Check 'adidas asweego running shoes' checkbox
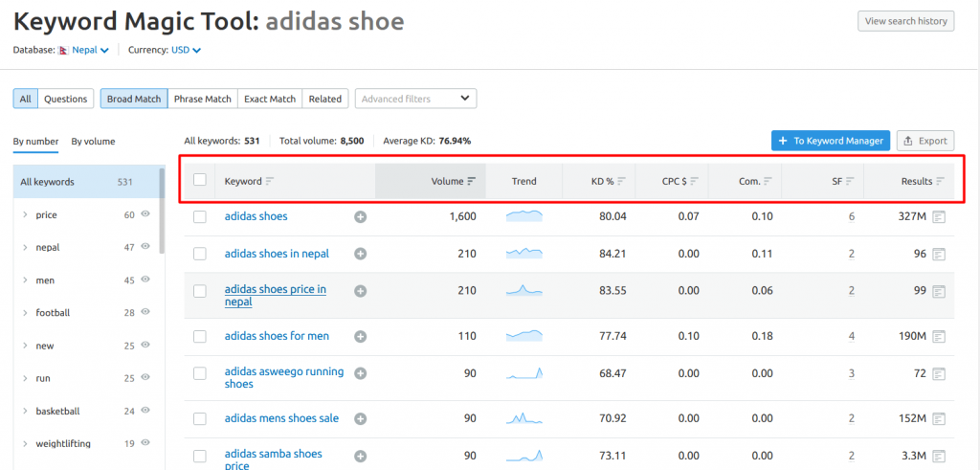 coord(199,373)
